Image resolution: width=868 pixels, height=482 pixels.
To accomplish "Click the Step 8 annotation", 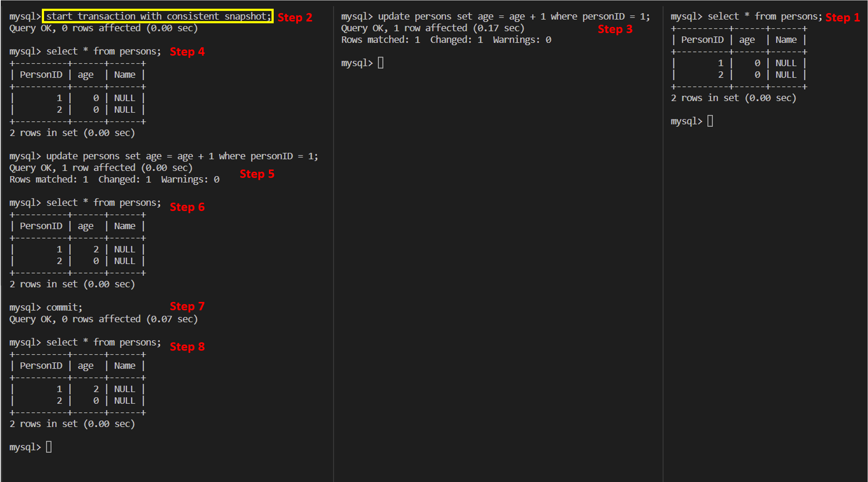I will point(187,347).
